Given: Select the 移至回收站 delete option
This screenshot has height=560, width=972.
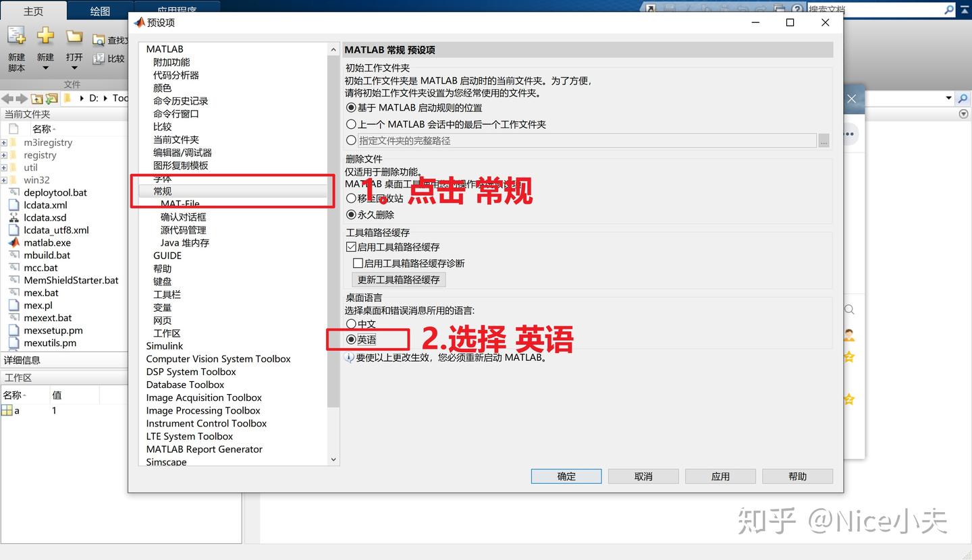Looking at the screenshot, I should 351,198.
